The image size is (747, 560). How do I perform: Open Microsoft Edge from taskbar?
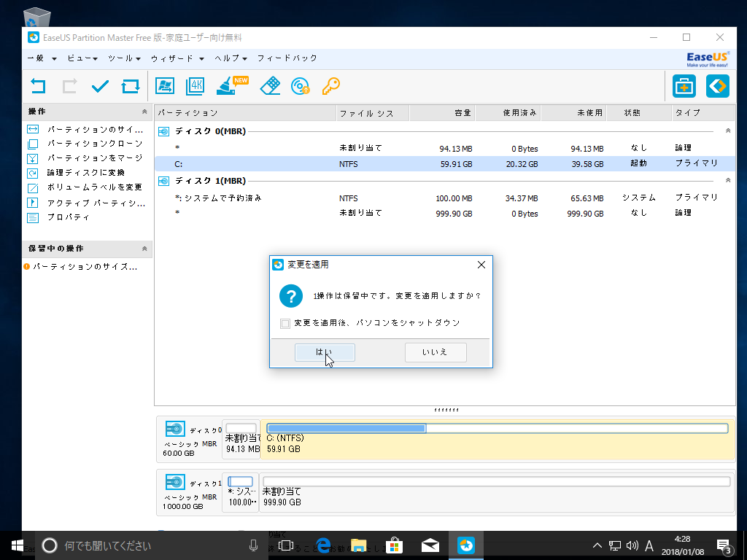click(323, 545)
